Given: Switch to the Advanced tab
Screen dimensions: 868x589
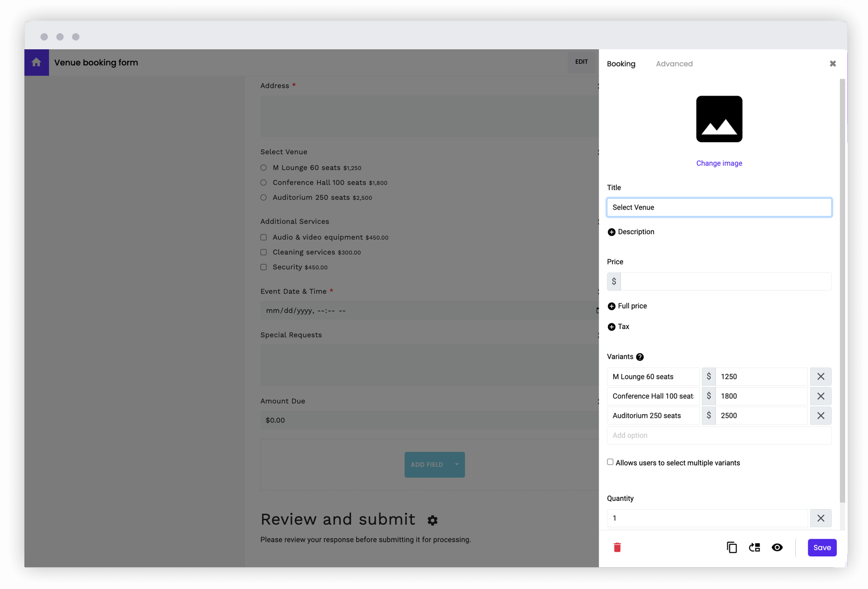Looking at the screenshot, I should coord(674,63).
